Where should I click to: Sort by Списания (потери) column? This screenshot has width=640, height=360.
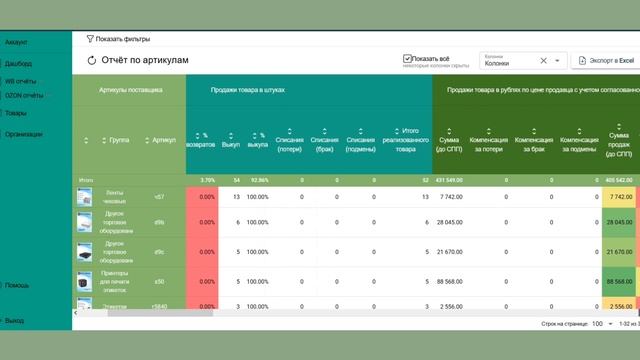click(x=289, y=131)
